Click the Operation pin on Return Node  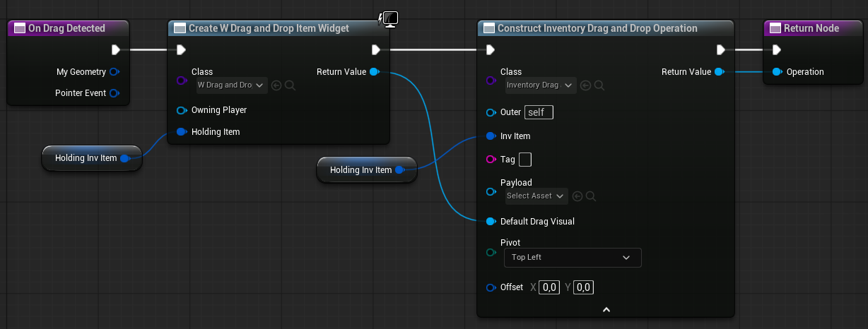(x=777, y=72)
